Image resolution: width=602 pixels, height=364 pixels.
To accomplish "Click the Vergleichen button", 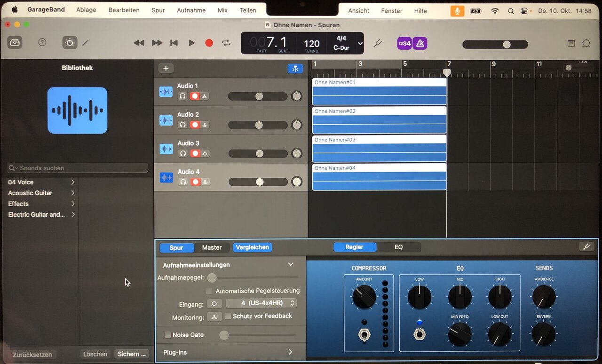I will tap(253, 247).
